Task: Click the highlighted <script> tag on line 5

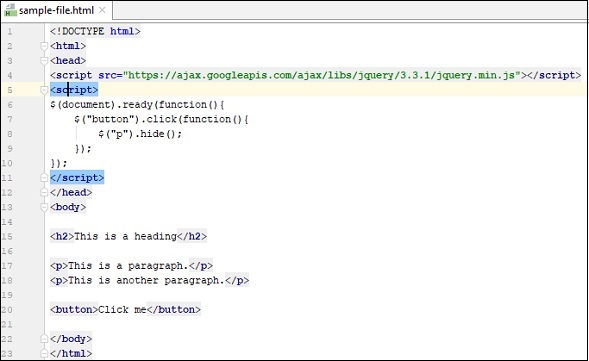Action: tap(74, 90)
